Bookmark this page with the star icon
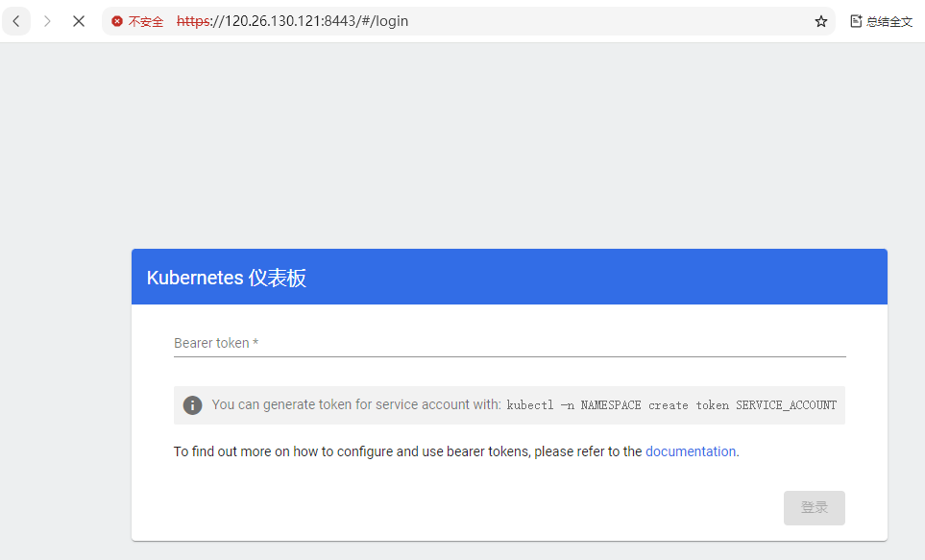Image resolution: width=925 pixels, height=560 pixels. coord(821,21)
